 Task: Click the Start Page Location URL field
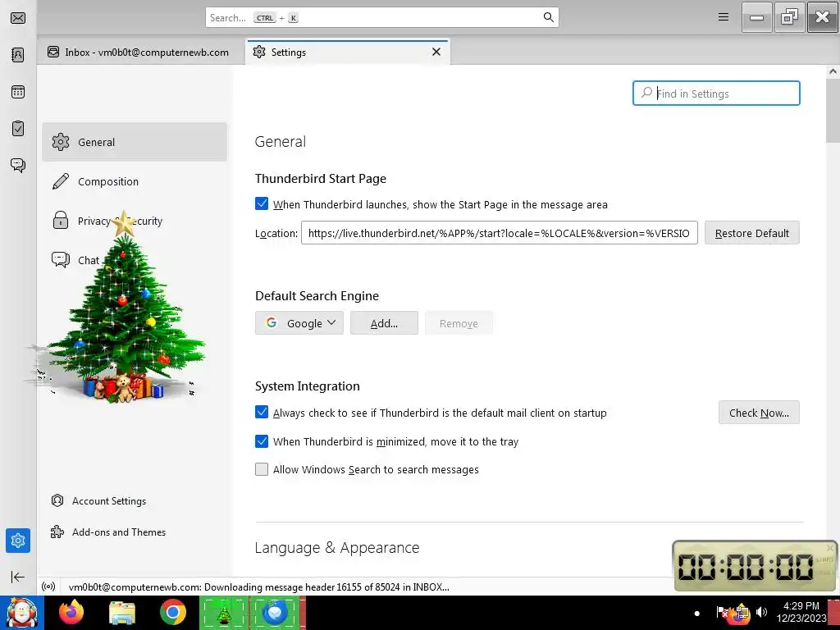pos(500,233)
